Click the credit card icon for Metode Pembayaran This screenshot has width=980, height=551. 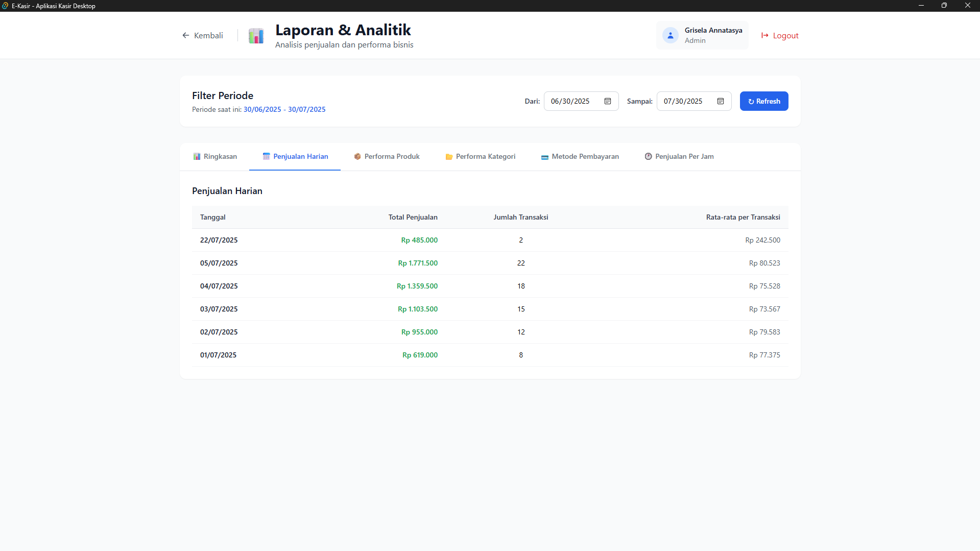click(544, 157)
